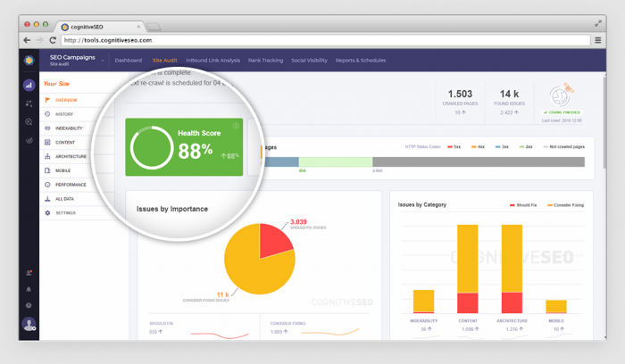Click the 3.039 should fix issues label

point(298,222)
